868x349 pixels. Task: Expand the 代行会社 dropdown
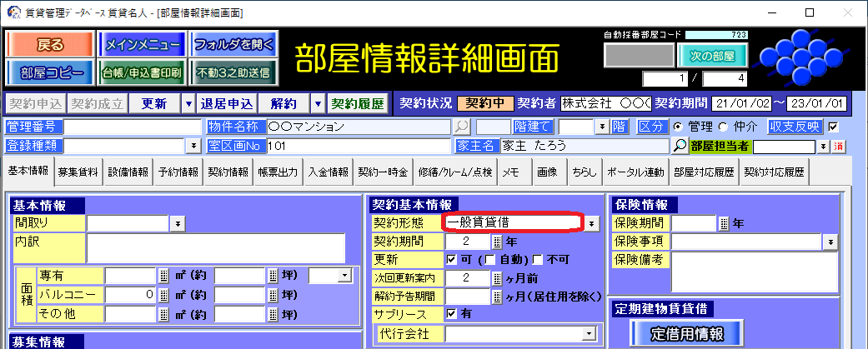click(x=589, y=333)
